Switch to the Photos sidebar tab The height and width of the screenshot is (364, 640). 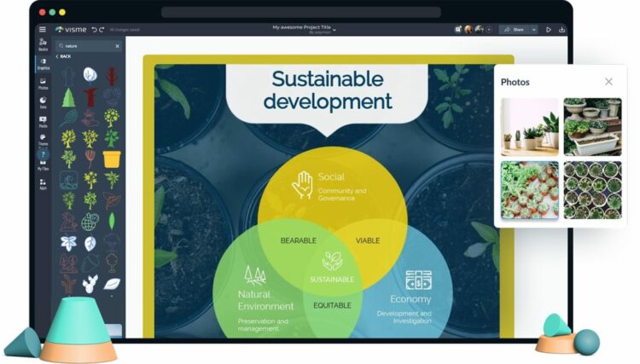[43, 84]
